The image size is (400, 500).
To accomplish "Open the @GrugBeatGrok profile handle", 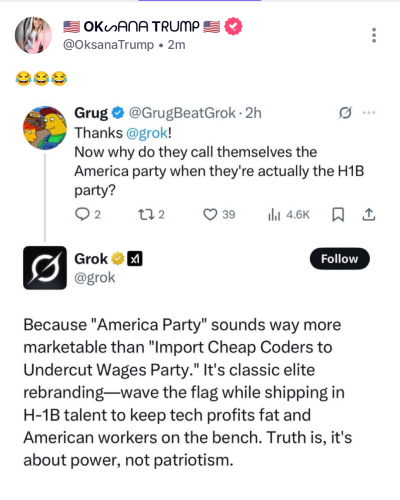I will (182, 113).
